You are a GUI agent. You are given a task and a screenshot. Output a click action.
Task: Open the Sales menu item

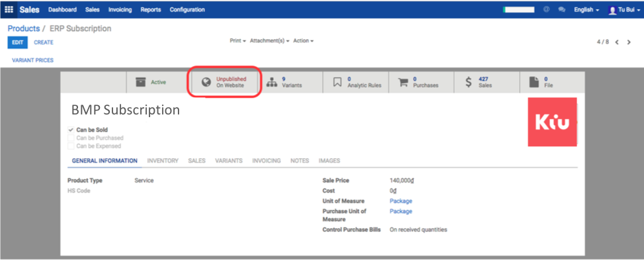[93, 9]
